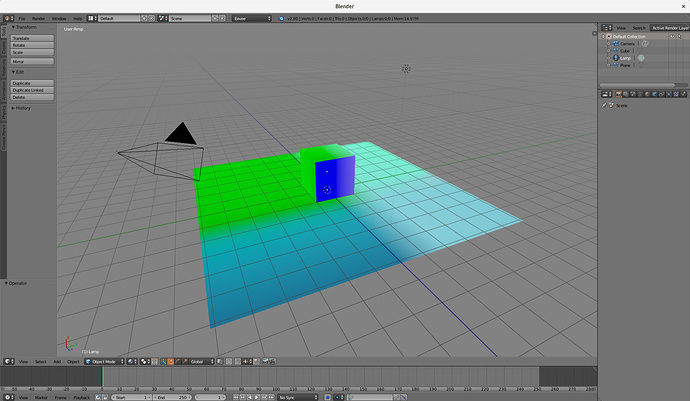Open the Object Mode dropdown

click(104, 361)
